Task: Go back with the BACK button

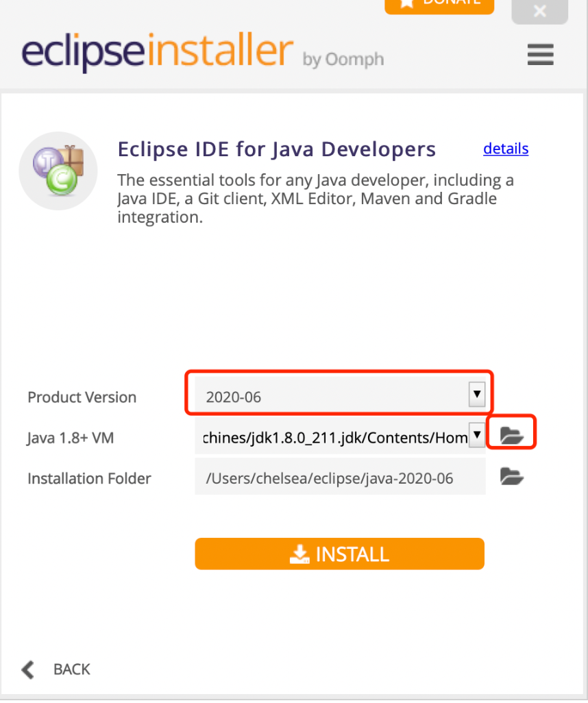Action: tap(56, 669)
